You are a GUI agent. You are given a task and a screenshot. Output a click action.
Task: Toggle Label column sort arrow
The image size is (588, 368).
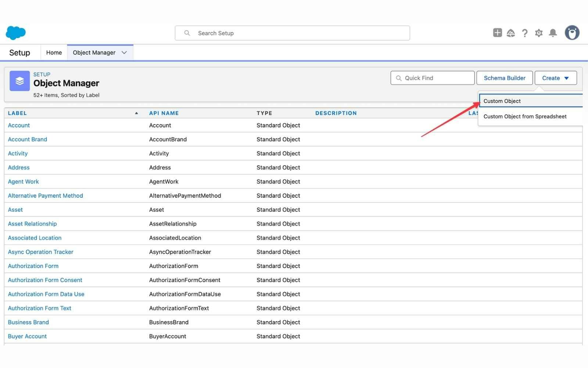tap(136, 113)
